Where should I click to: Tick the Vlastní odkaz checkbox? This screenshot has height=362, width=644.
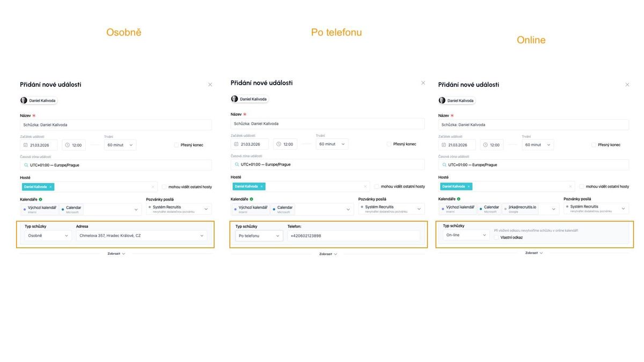[x=496, y=237]
